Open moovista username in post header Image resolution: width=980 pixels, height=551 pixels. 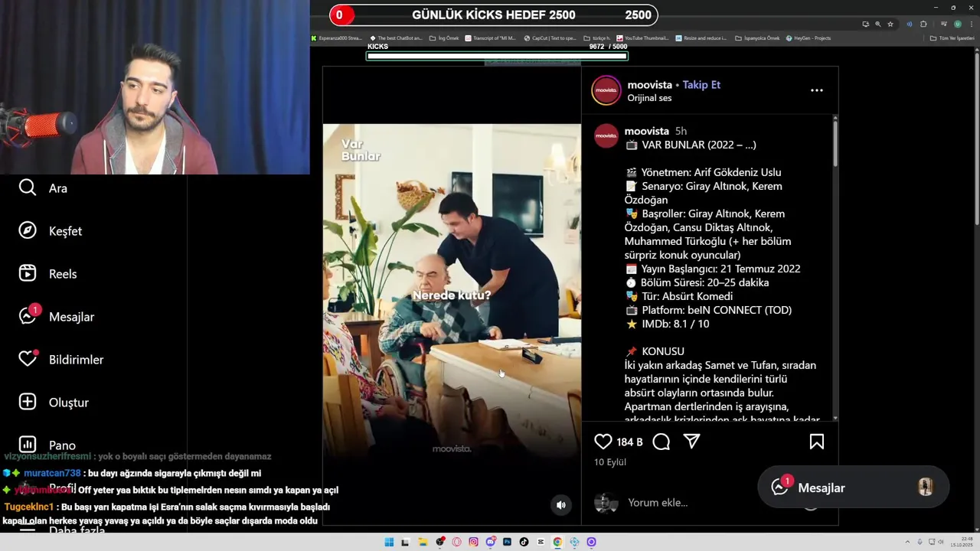[x=649, y=85]
